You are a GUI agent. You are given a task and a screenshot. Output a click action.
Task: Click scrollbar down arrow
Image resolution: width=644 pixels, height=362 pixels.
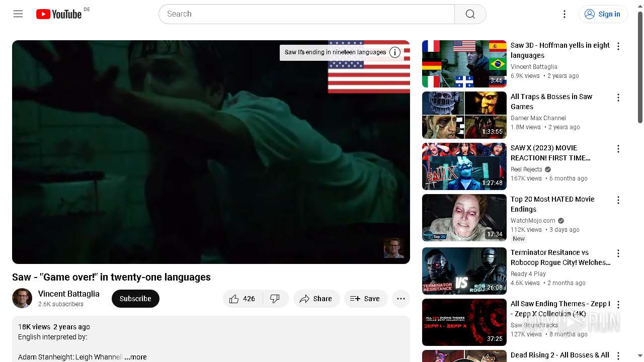tap(640, 356)
